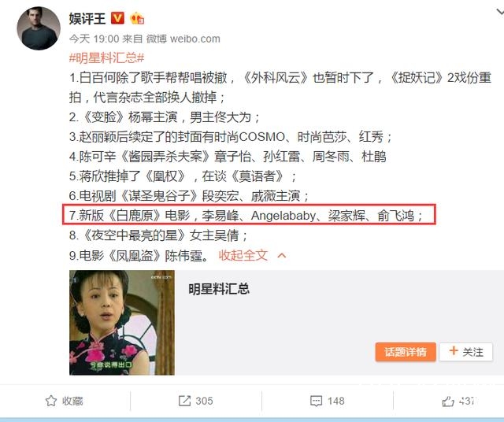
Task: Click the 娱评王 username
Action: [87, 18]
